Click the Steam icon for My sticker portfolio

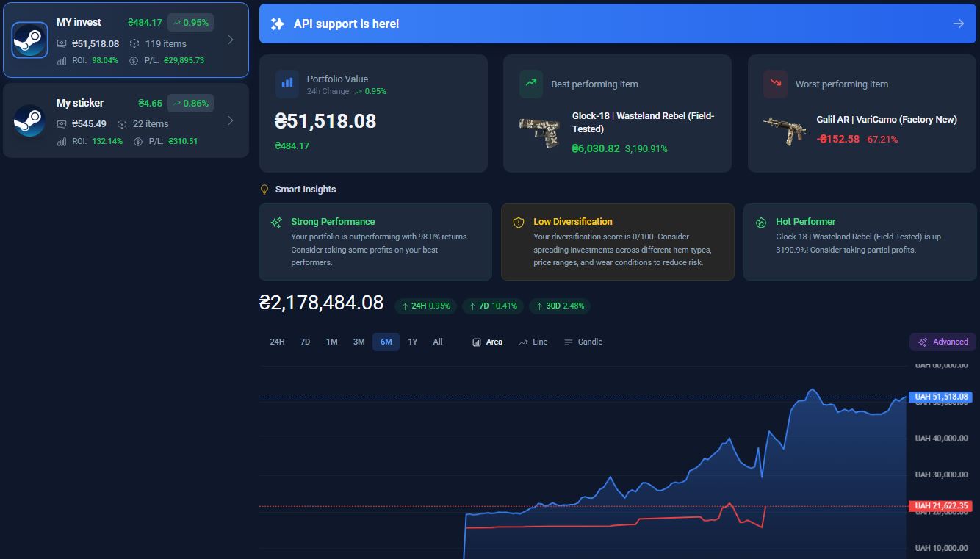pyautogui.click(x=30, y=120)
